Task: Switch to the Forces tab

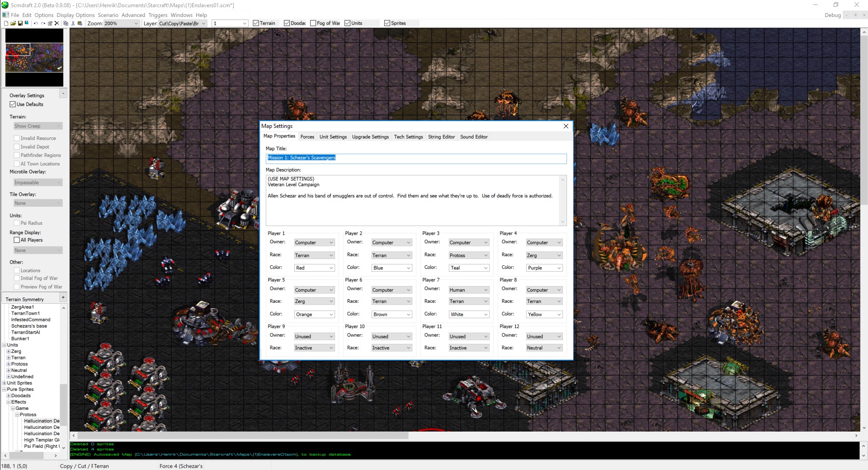Action: click(307, 137)
